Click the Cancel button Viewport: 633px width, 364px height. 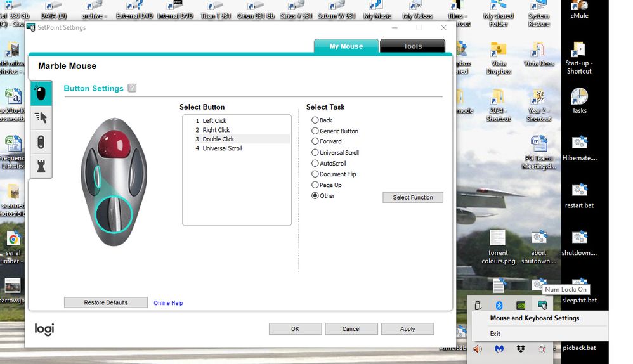pos(351,329)
